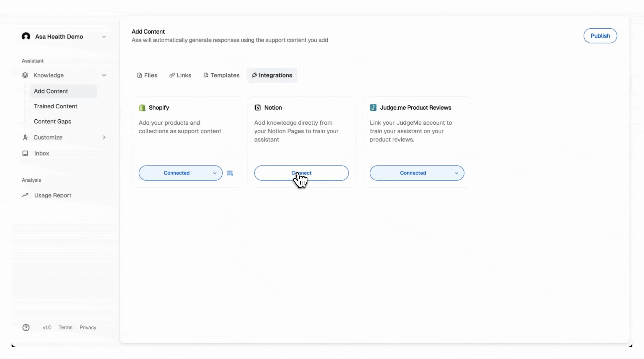Open Judge.me Connected dropdown arrow

point(456,173)
